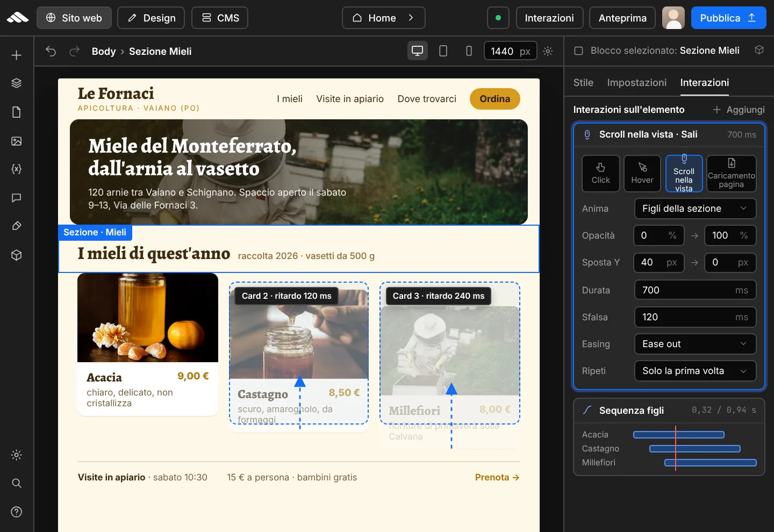Open the media assets image icon
Image resolution: width=774 pixels, height=532 pixels.
(17, 141)
